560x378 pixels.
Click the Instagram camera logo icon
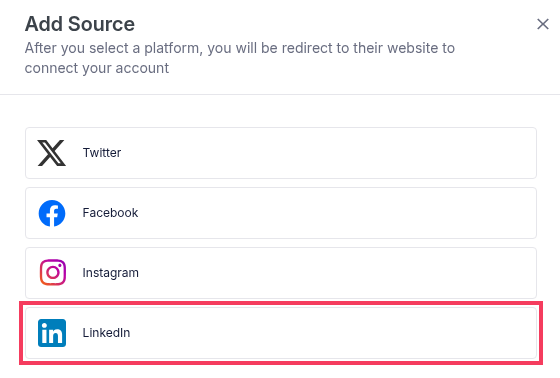click(52, 272)
